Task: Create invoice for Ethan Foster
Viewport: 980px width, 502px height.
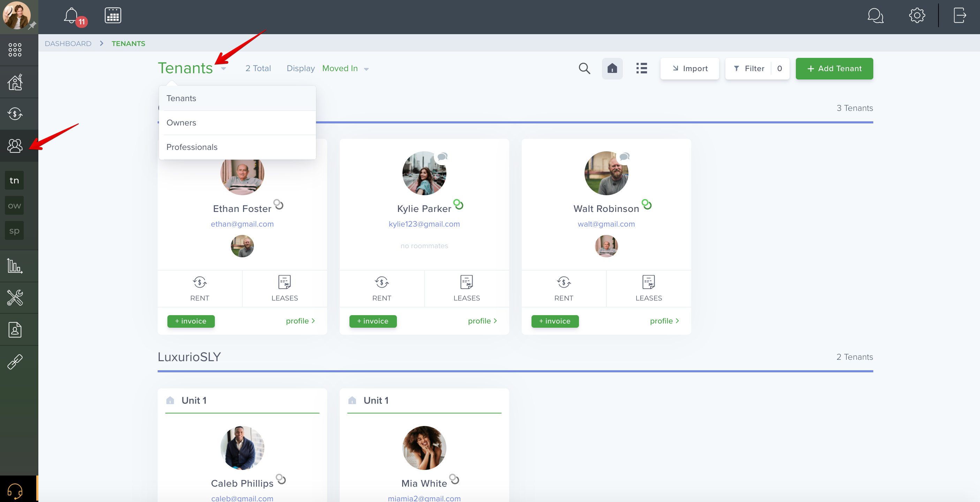Action: (191, 321)
